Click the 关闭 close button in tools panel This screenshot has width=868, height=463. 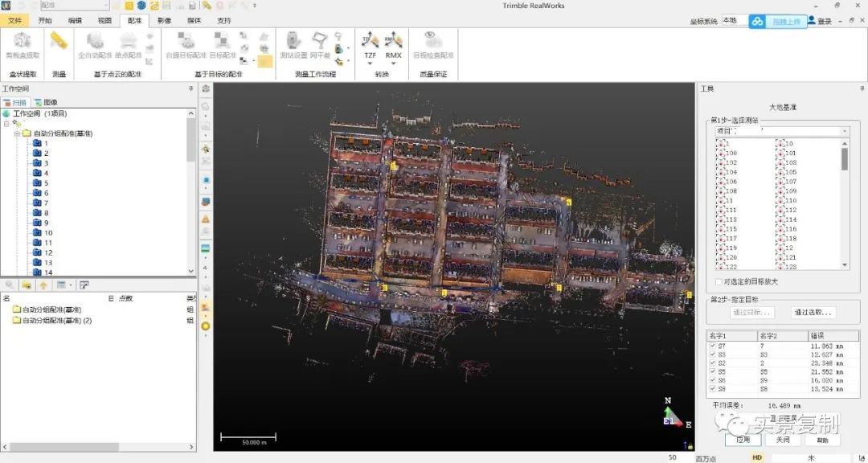782,440
